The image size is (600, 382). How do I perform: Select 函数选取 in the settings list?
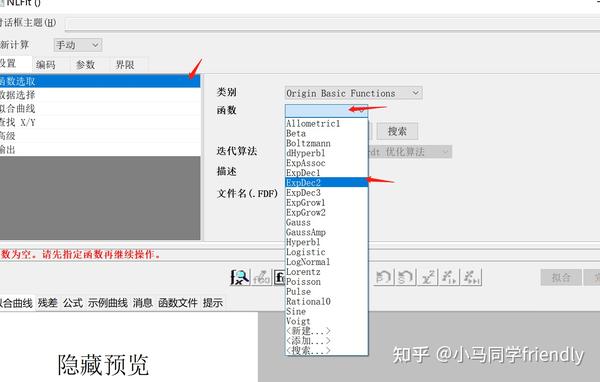[100, 81]
